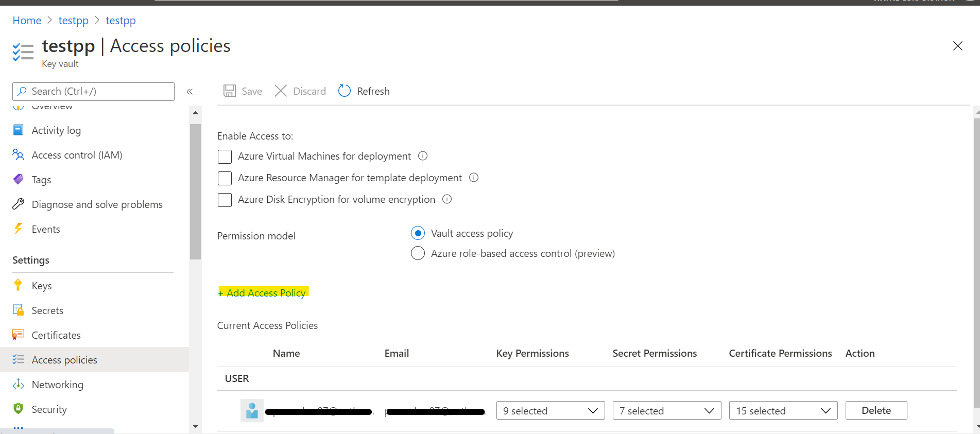Click the Certificates icon in sidebar
980x434 pixels.
click(18, 335)
